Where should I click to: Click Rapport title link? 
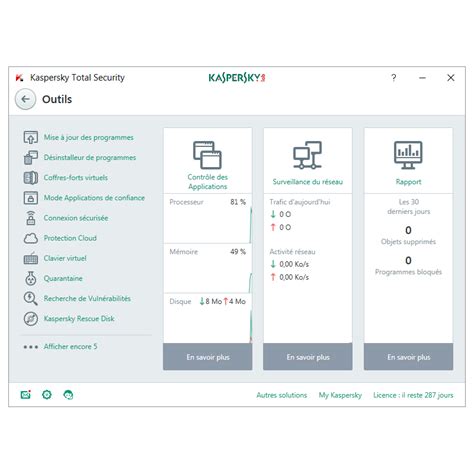[x=408, y=182]
